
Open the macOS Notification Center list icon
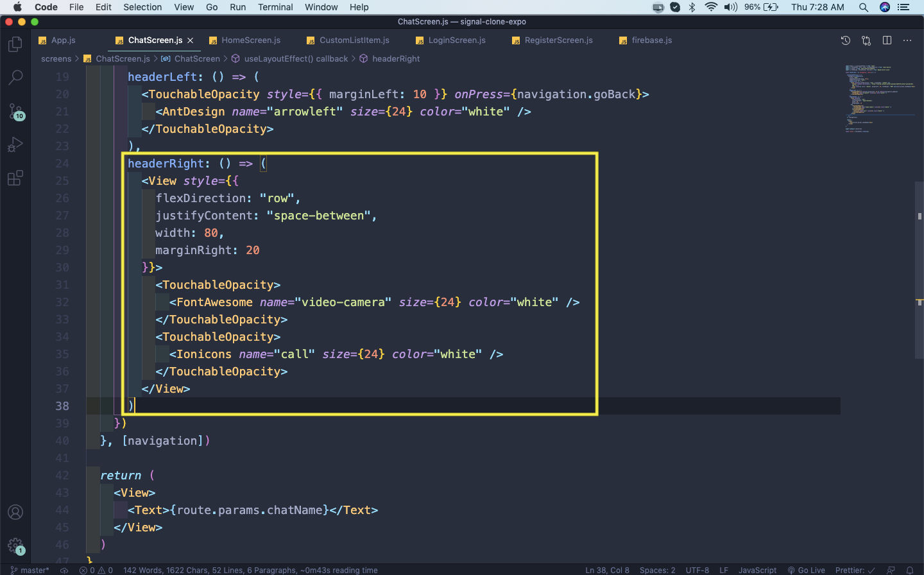[x=904, y=7]
